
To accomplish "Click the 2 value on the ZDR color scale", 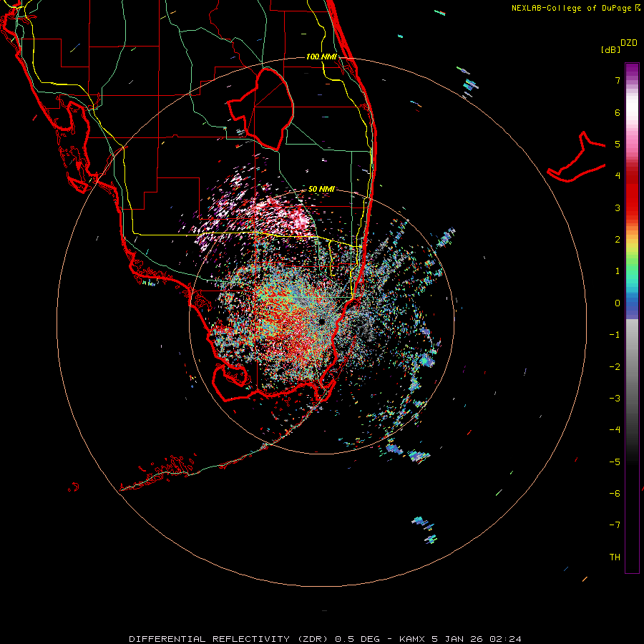I will pos(618,240).
